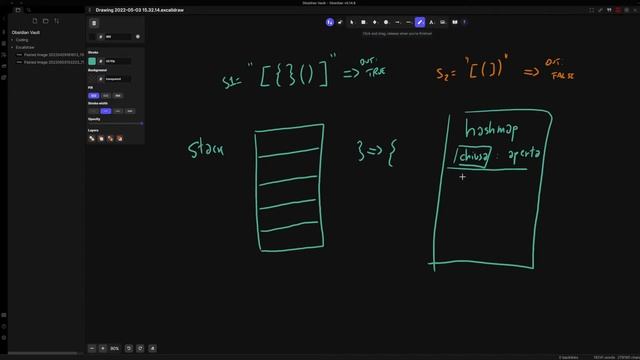The width and height of the screenshot is (640, 360).
Task: Choose the solid fill style
Action: 118,96
